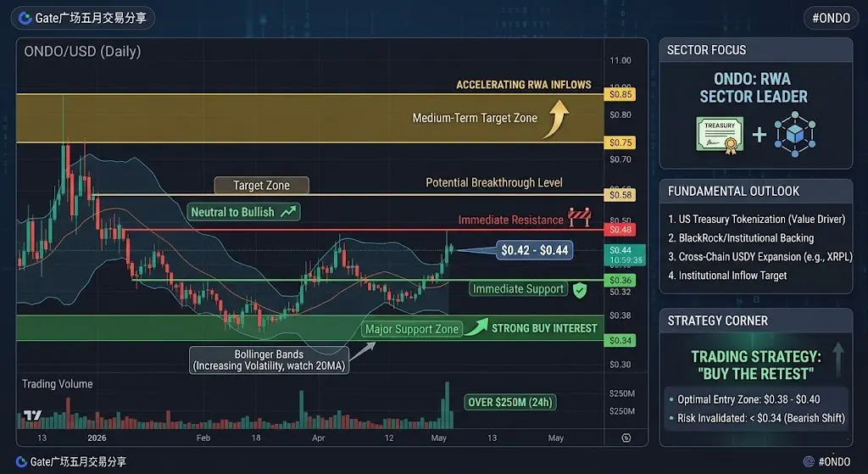Click the trend arrow icon in Neutral to Bullish
This screenshot has width=868, height=474.
pyautogui.click(x=288, y=211)
